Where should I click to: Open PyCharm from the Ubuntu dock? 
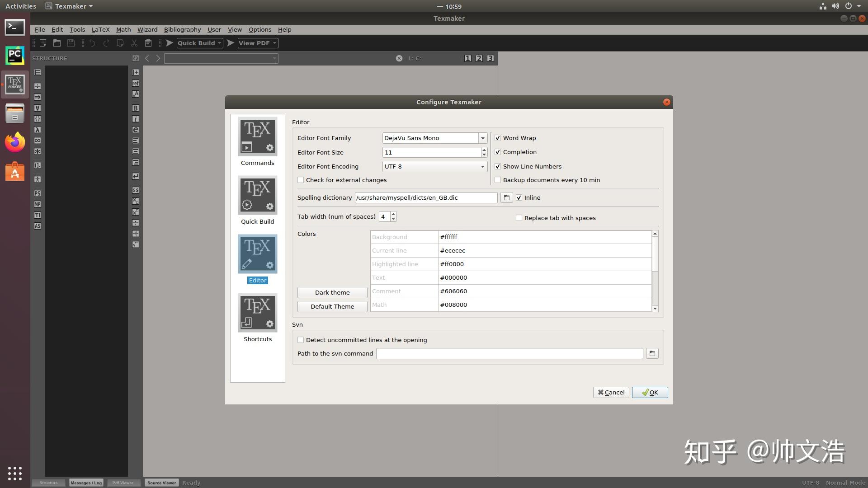click(15, 56)
